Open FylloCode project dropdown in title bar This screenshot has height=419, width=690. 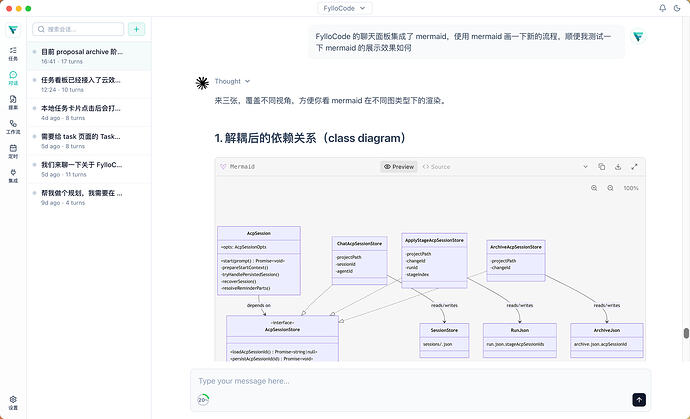pos(345,8)
